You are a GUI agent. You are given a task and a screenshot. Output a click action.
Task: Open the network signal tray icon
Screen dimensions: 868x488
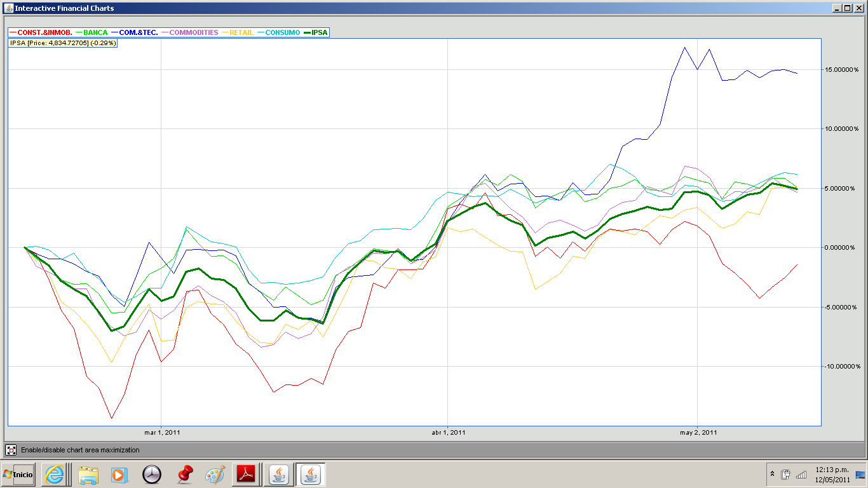801,474
